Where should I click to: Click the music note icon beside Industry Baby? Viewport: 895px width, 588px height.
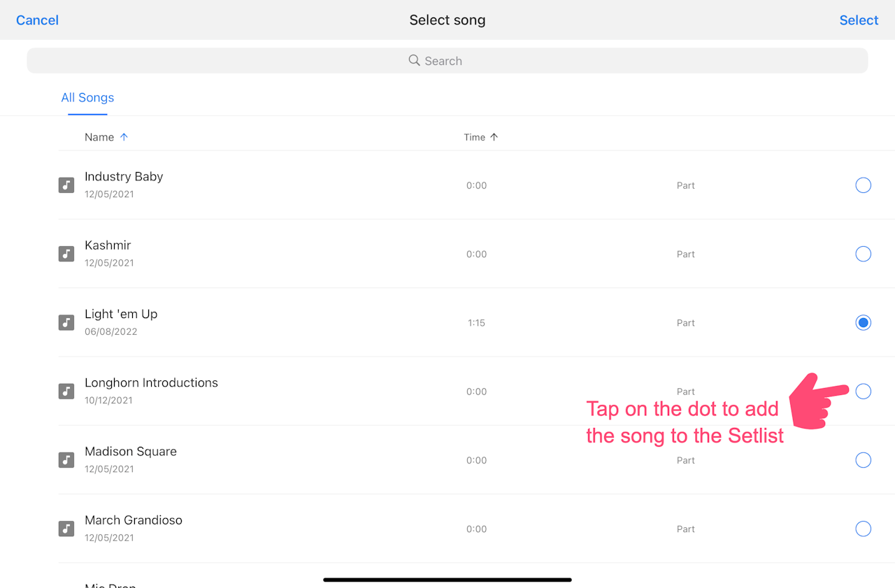[x=66, y=185]
